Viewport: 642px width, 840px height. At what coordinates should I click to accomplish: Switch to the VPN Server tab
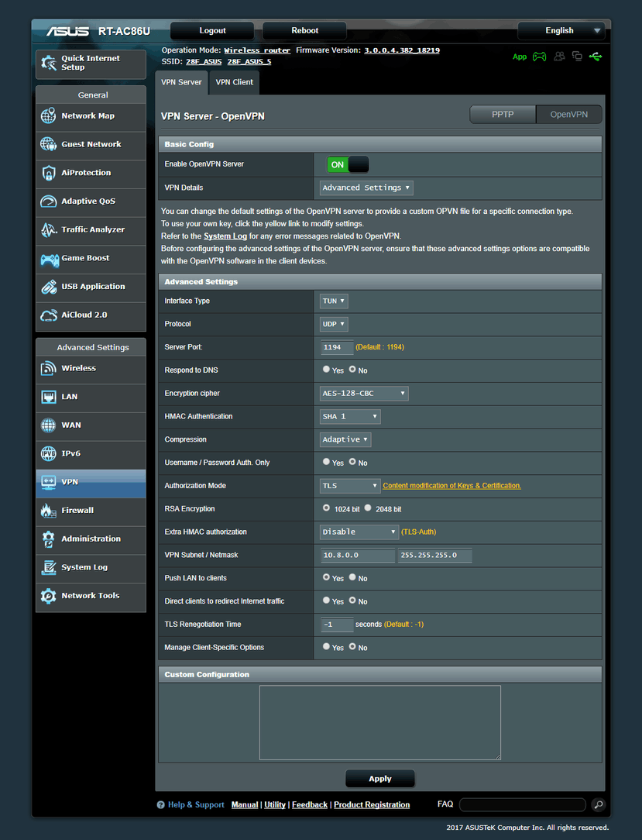tap(181, 82)
